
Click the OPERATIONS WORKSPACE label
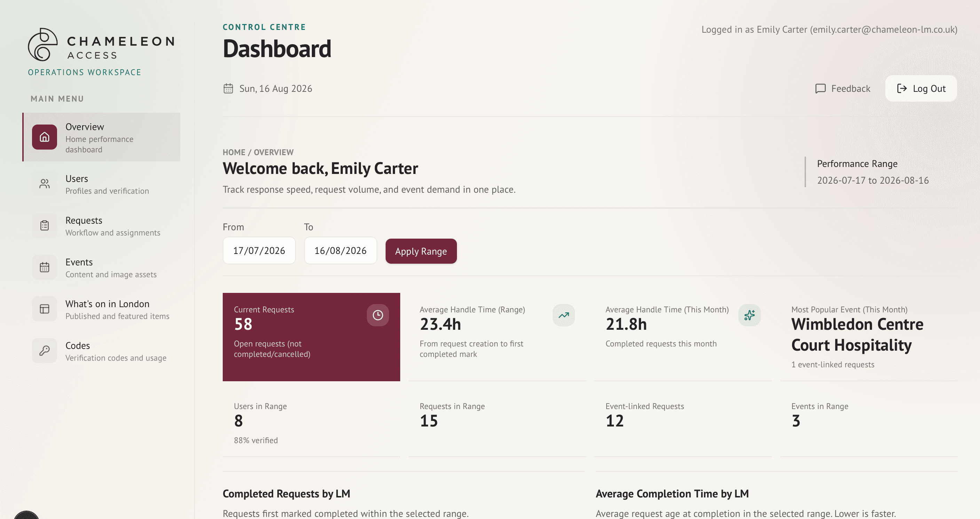pos(85,72)
